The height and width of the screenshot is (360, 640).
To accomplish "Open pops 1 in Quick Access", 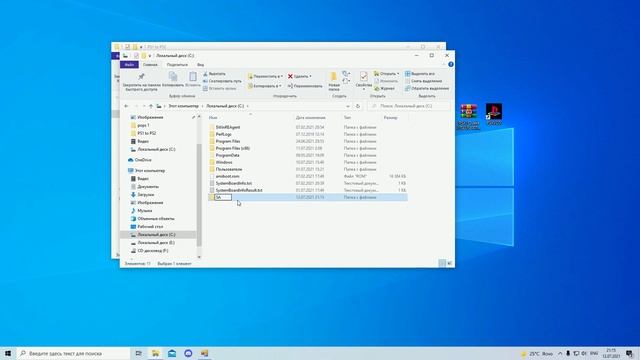I will point(143,125).
